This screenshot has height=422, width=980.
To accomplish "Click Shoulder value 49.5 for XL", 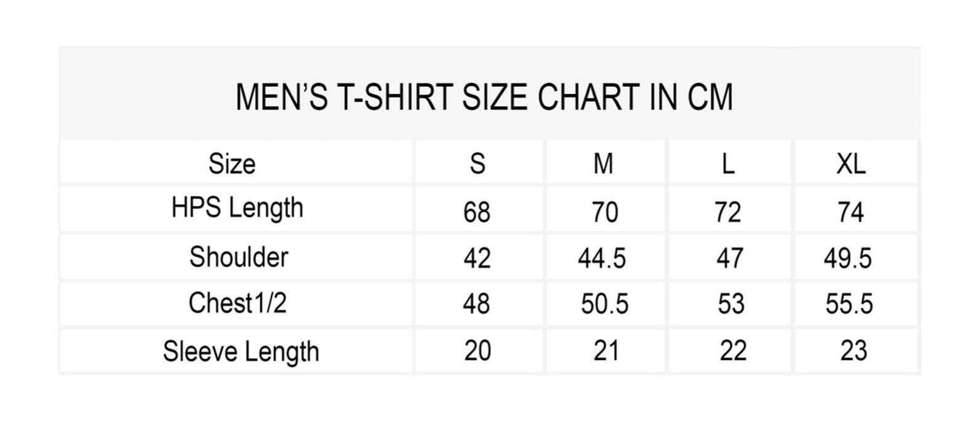I will (848, 259).
